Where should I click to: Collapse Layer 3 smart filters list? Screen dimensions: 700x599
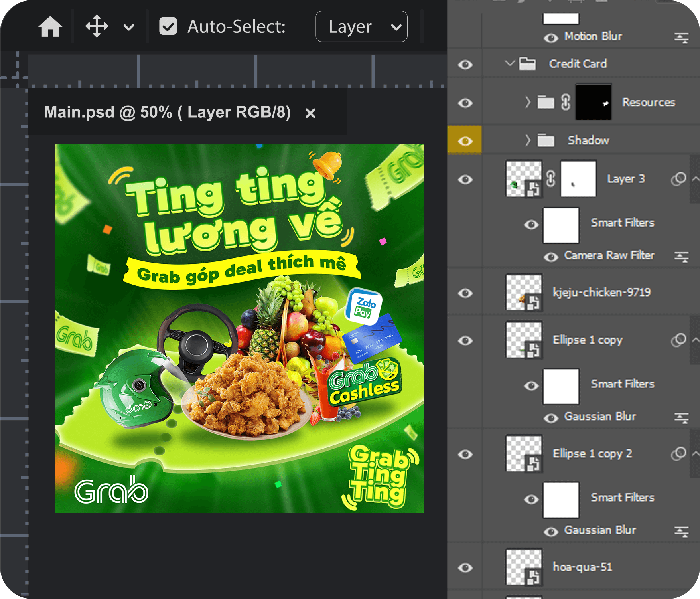[695, 179]
